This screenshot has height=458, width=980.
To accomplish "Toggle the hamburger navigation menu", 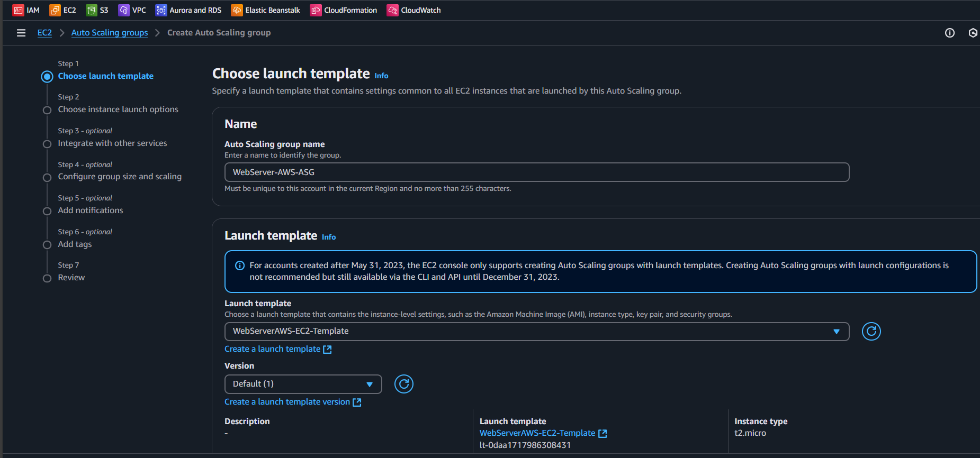I will pos(21,33).
